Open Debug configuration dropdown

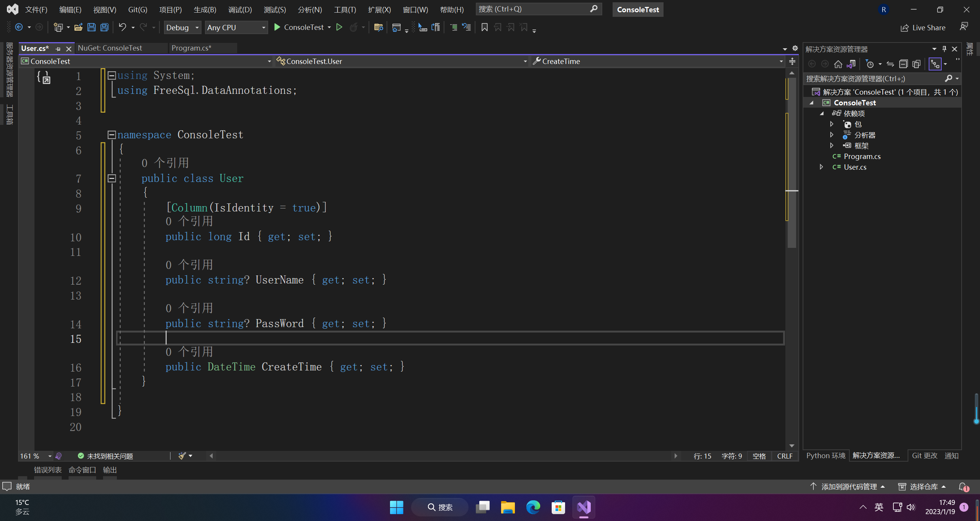[x=182, y=27]
